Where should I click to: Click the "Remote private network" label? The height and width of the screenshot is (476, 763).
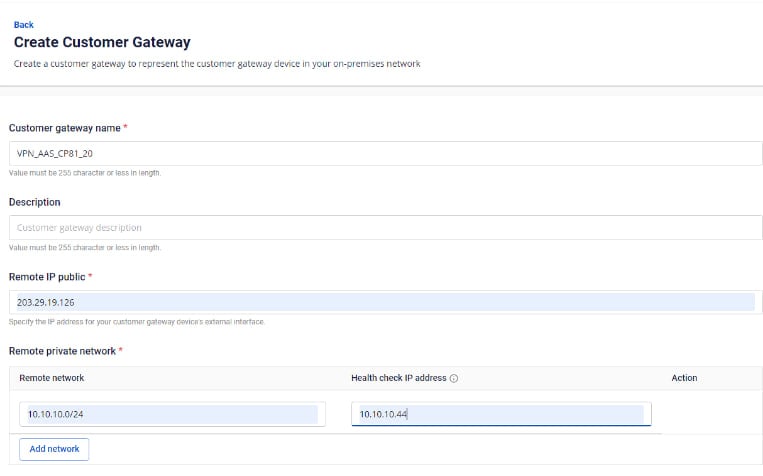pos(62,351)
